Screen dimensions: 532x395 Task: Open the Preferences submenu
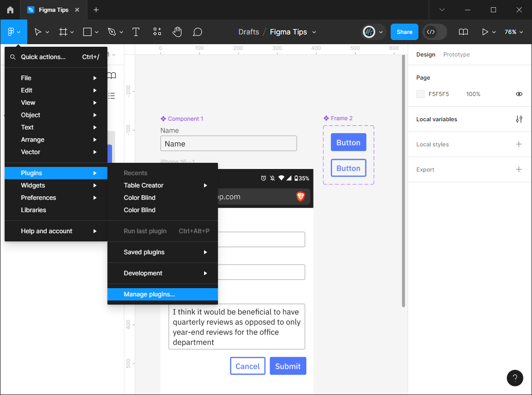point(56,198)
